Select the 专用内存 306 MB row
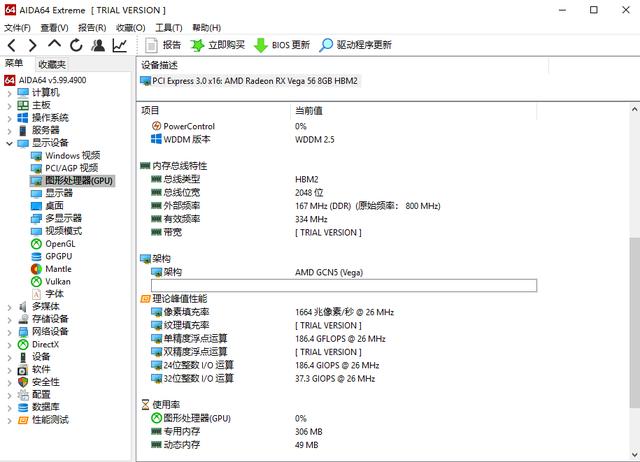640x462 pixels. (343, 432)
